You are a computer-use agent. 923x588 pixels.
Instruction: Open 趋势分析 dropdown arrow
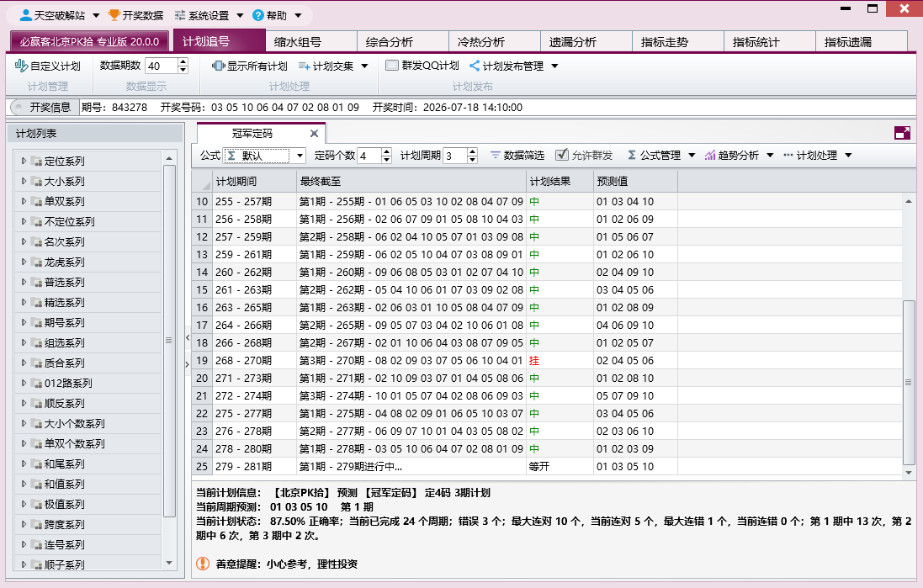(770, 156)
